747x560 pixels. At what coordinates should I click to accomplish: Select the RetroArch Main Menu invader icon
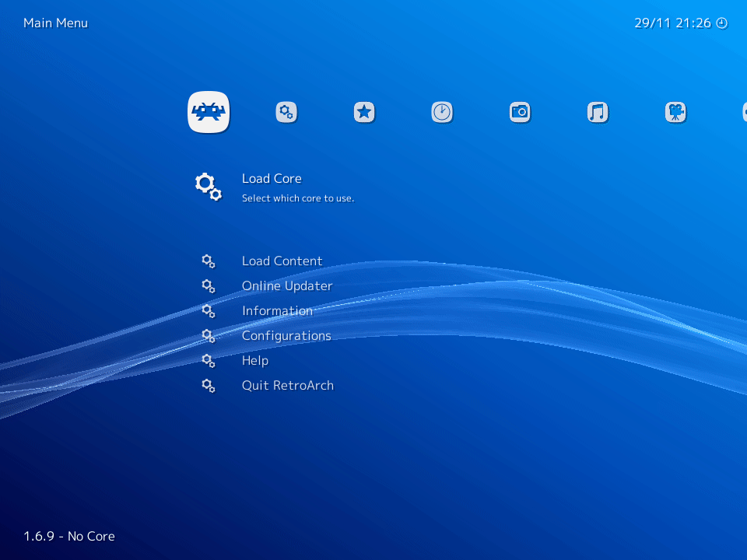tap(209, 112)
